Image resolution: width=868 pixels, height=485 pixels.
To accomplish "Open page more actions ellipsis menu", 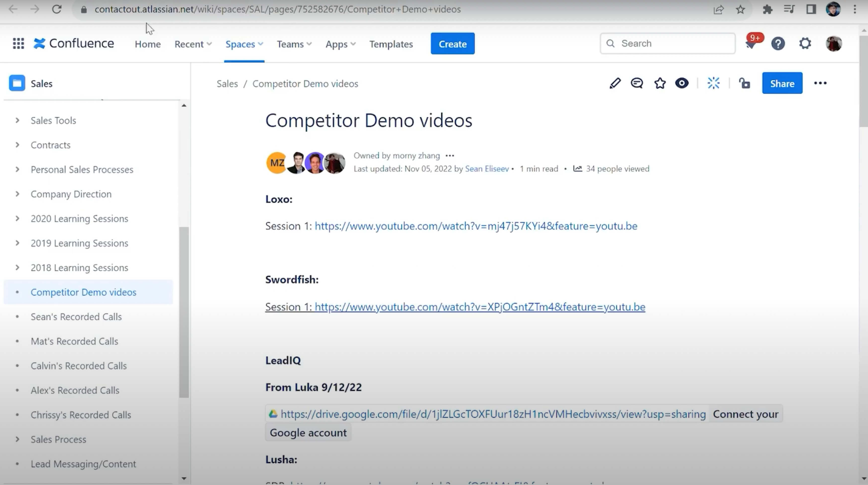I will point(820,83).
